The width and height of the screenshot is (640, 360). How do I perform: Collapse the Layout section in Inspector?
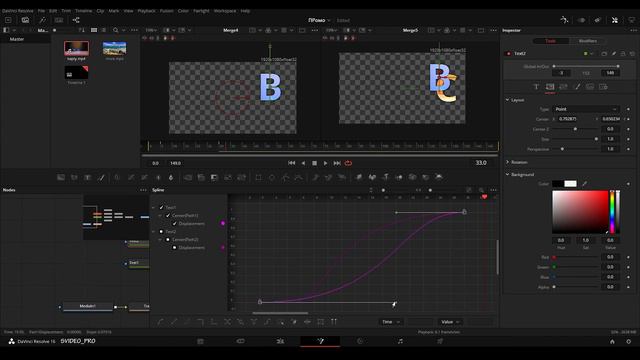(507, 100)
